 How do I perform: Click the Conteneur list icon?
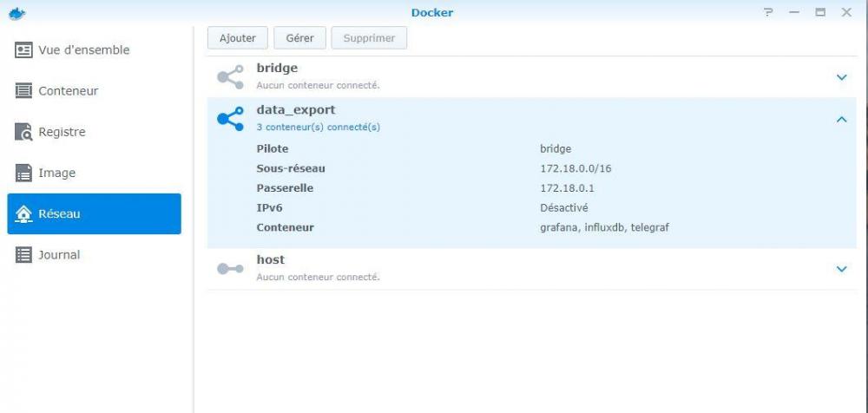[x=23, y=91]
